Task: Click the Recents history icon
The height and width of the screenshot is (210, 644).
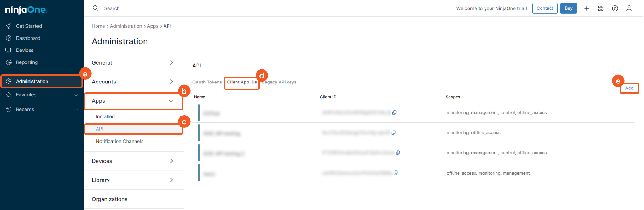Action: coord(9,109)
